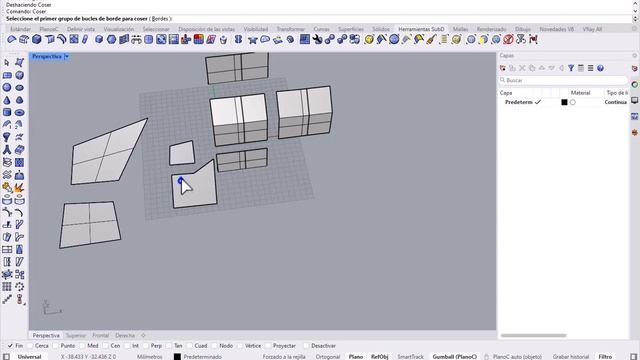The image size is (640, 360).
Task: Enable the Med osnap checkbox
Action: click(82, 346)
